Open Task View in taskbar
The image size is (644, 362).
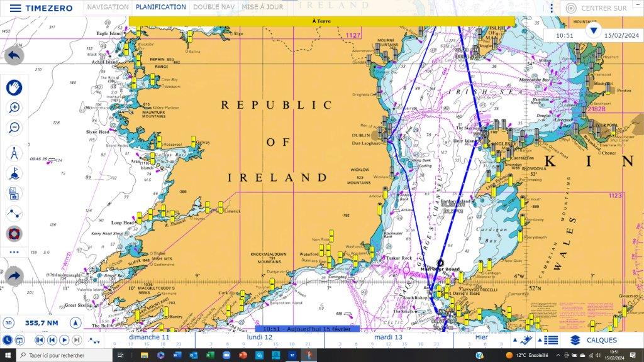point(120,355)
